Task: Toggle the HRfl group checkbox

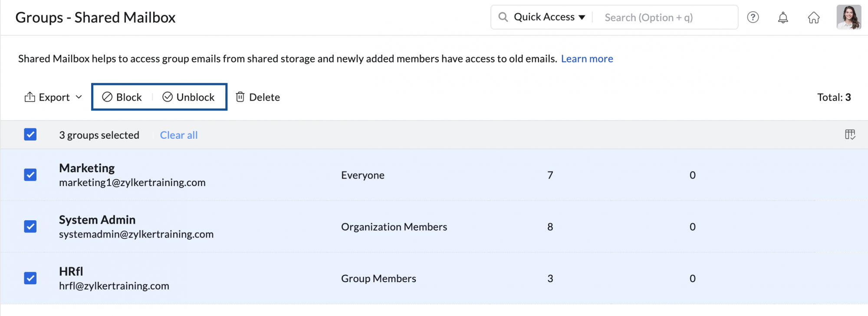Action: 30,278
